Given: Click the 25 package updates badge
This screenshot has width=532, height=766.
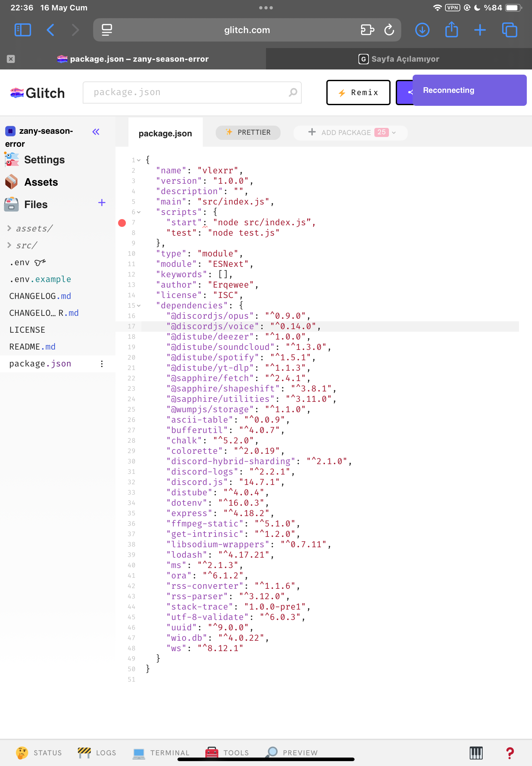Looking at the screenshot, I should point(381,132).
